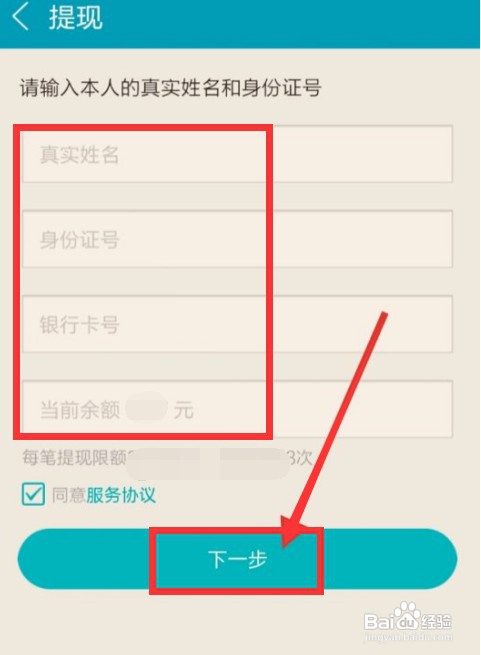Tap the 当前余额 amount field
Screen dimensions: 481x655
tap(237, 409)
